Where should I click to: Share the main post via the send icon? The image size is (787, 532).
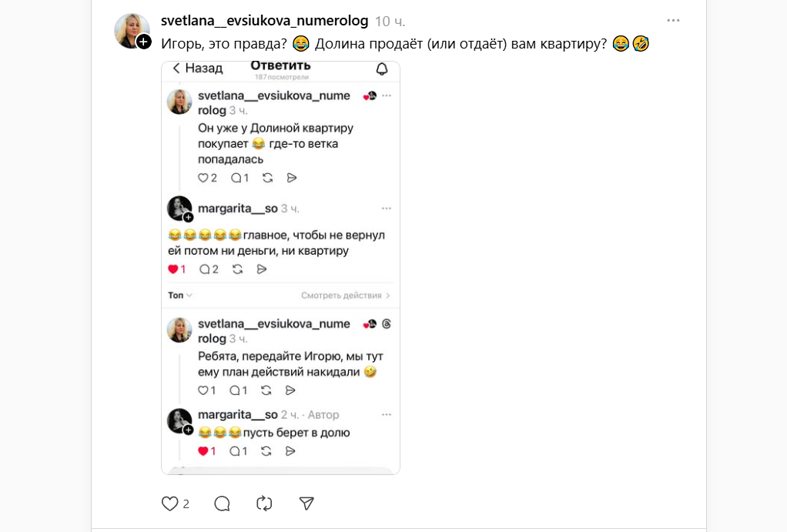point(306,503)
